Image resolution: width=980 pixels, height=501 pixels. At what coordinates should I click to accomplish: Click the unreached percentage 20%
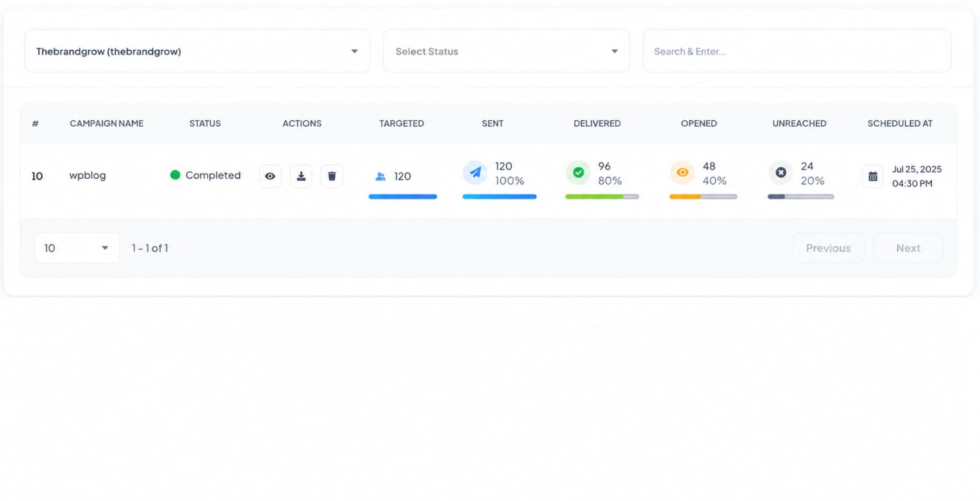[813, 181]
